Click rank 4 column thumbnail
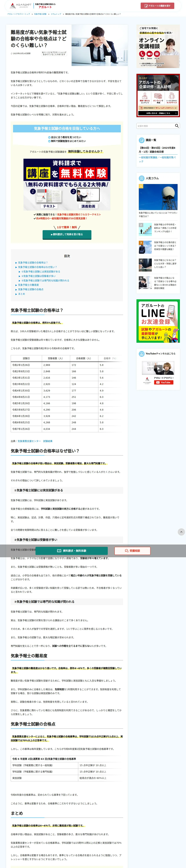186x868 pixels. [x=145, y=265]
